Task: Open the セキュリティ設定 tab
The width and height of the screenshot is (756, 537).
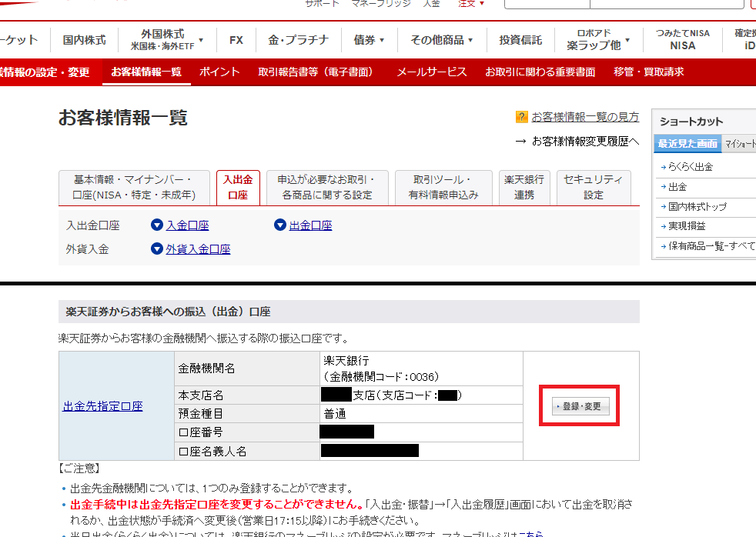Action: (594, 188)
